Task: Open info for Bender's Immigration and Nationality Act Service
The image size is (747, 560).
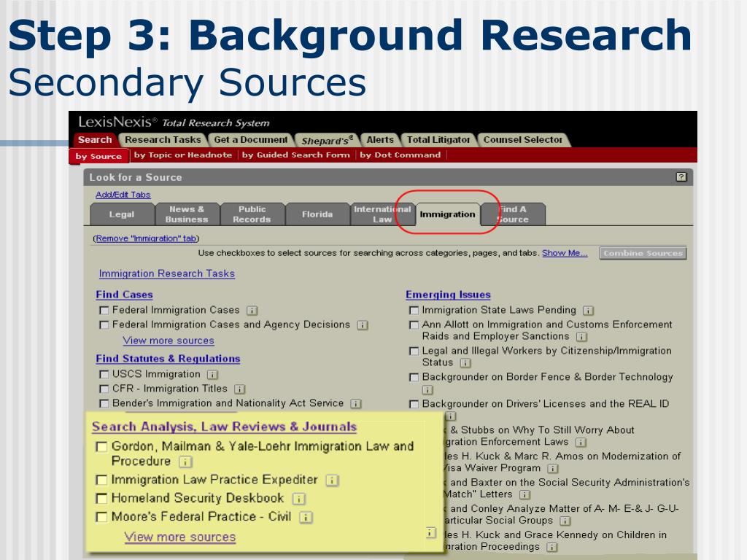Action: point(356,404)
